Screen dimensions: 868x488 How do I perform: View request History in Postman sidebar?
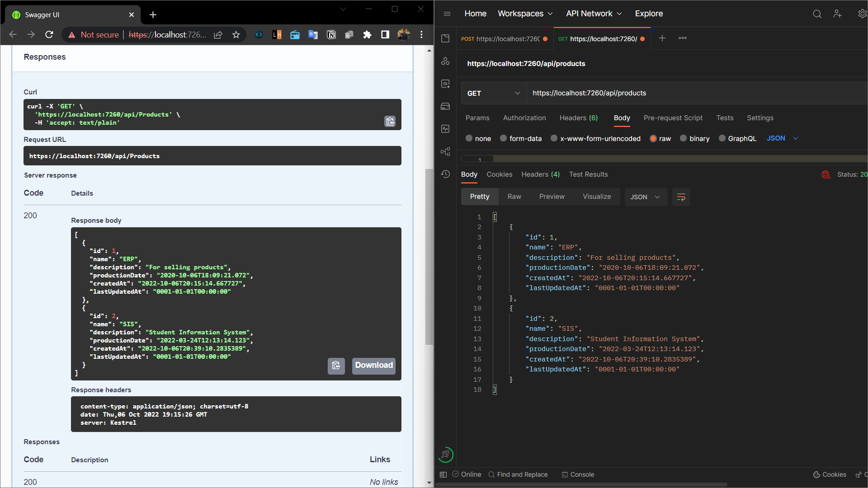click(x=445, y=174)
